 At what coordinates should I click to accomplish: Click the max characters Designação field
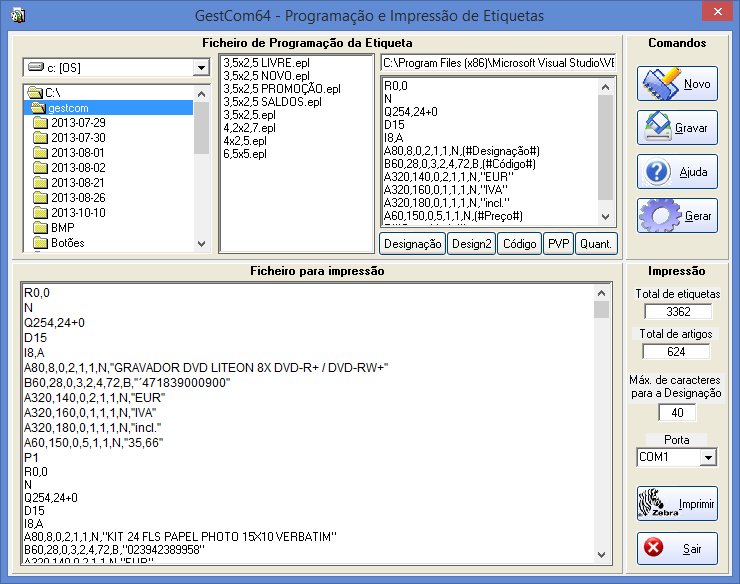pos(677,412)
